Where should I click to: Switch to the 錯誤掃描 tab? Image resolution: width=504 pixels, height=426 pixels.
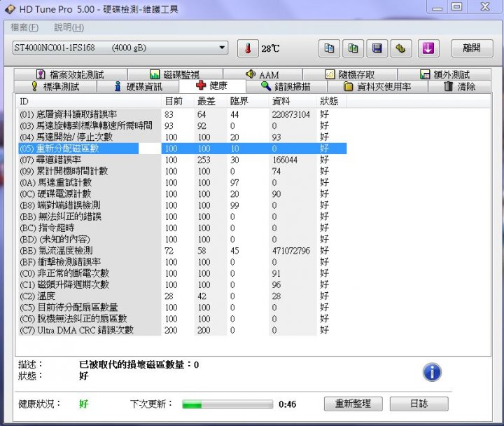click(286, 86)
